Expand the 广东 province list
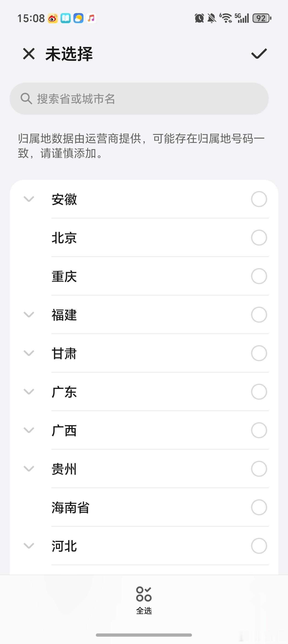This screenshot has width=288, height=644. (x=29, y=391)
